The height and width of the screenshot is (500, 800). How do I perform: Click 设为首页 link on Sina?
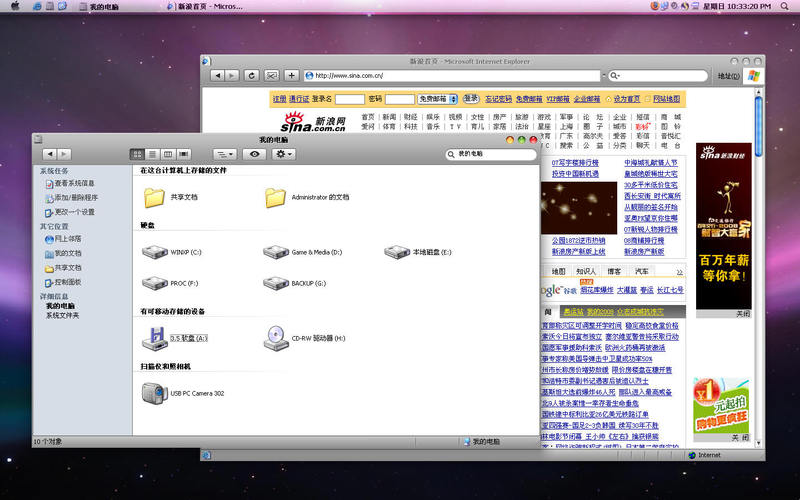627,99
